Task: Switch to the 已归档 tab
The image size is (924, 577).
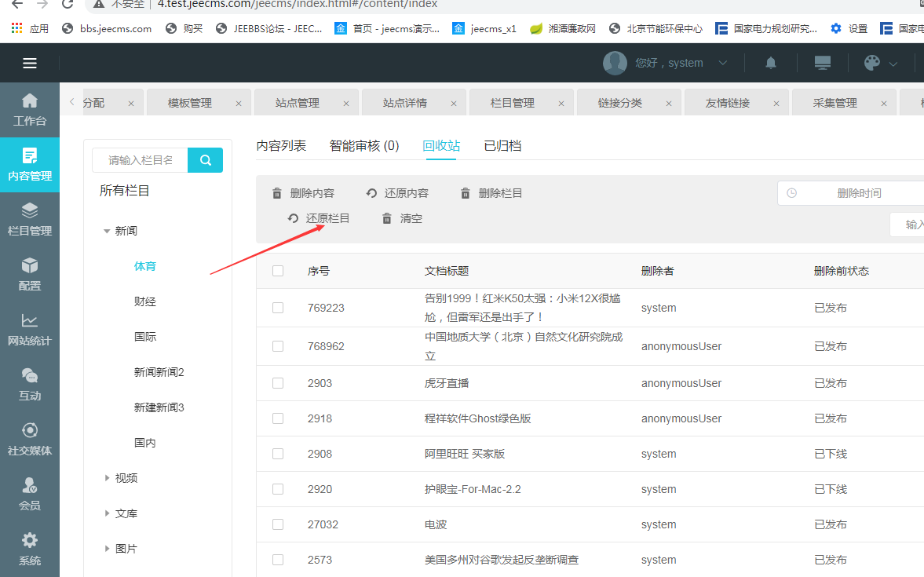Action: click(502, 146)
